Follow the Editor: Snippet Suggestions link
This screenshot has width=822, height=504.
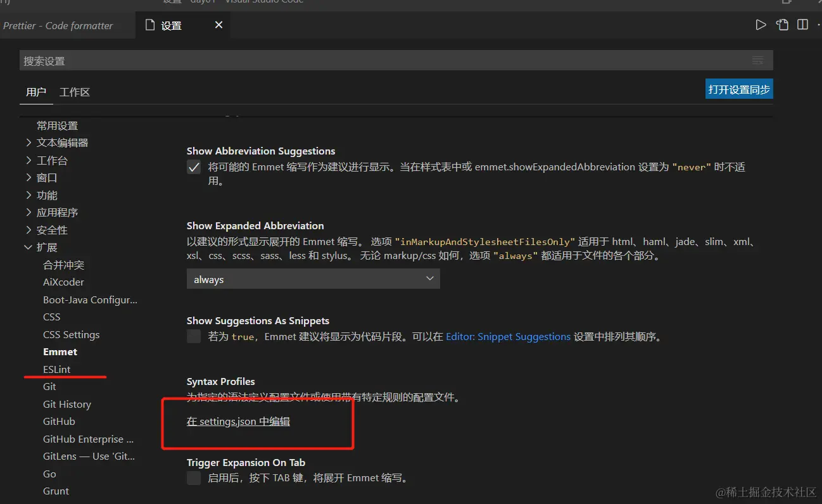pos(509,337)
